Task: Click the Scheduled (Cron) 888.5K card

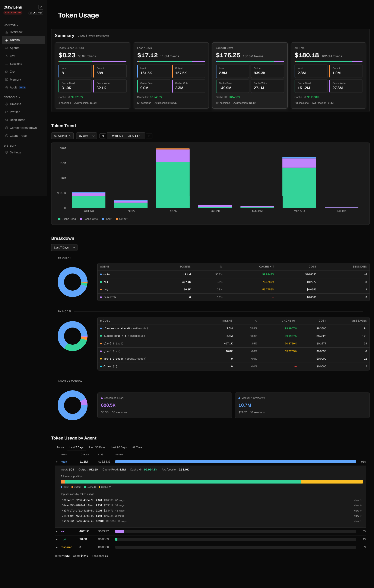Action: (x=165, y=405)
